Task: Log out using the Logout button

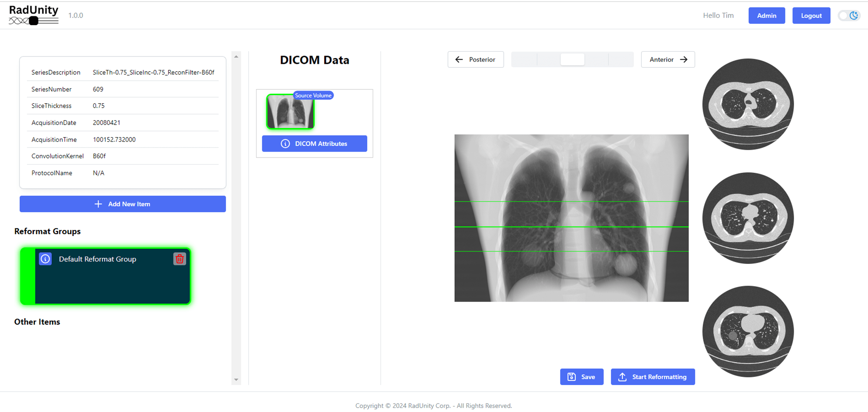Action: 811,16
